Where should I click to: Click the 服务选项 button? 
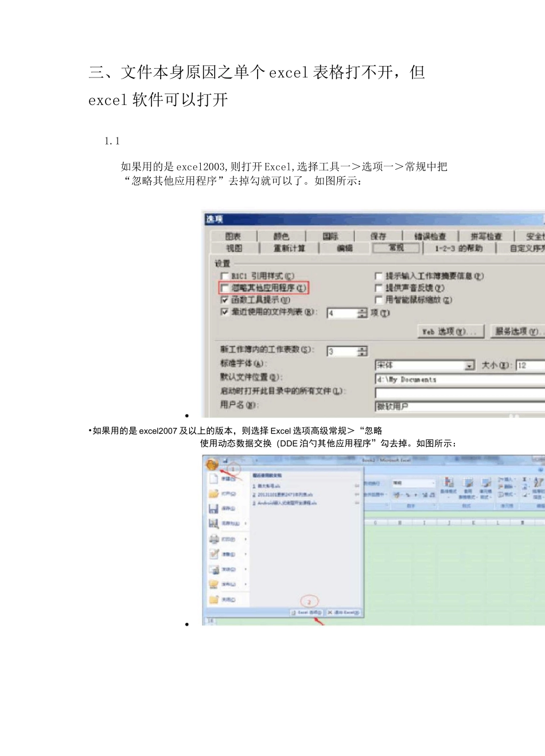point(516,332)
